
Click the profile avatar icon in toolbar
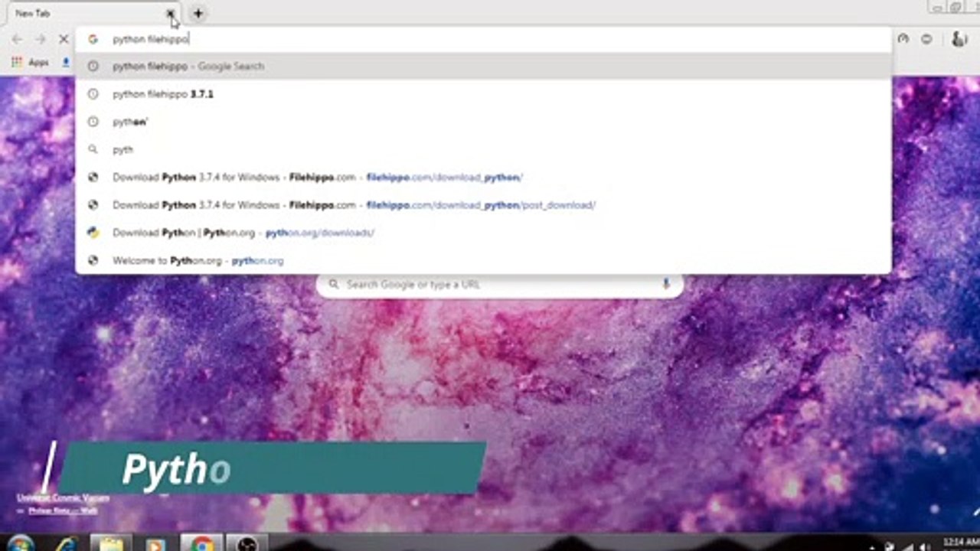(x=959, y=39)
